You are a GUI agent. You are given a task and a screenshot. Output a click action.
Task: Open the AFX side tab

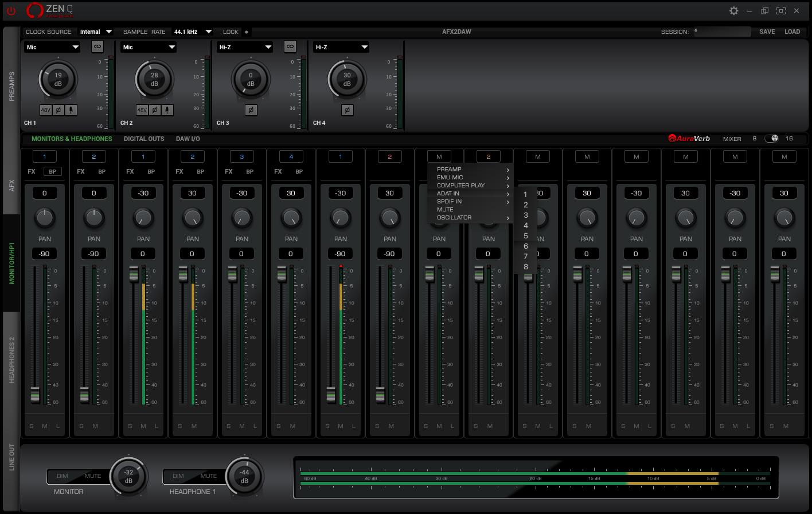tap(11, 185)
